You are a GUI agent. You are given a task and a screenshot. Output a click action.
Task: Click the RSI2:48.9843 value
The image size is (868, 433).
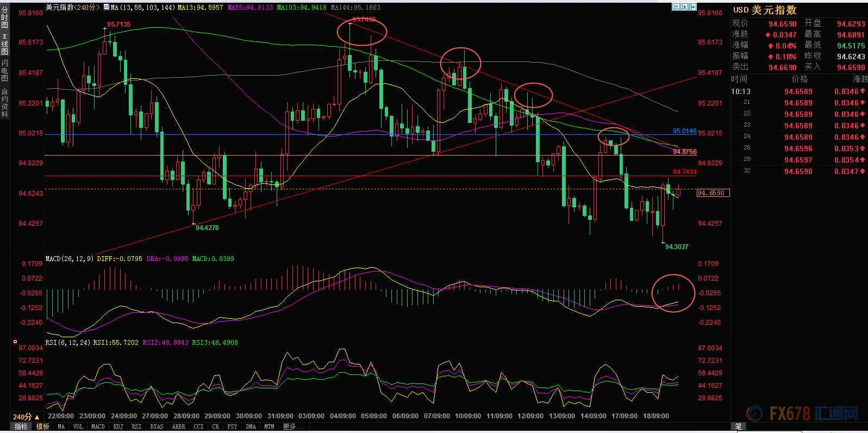click(x=165, y=343)
